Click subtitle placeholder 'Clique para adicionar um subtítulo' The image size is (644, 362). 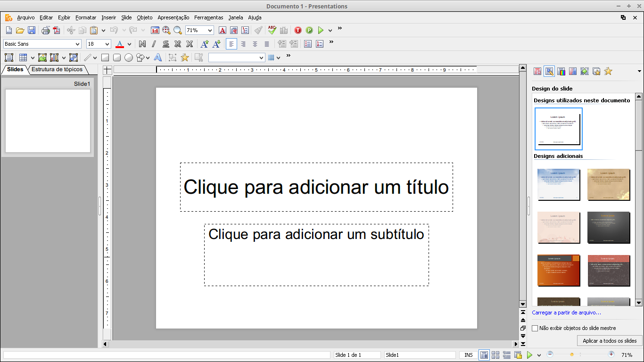tap(316, 255)
